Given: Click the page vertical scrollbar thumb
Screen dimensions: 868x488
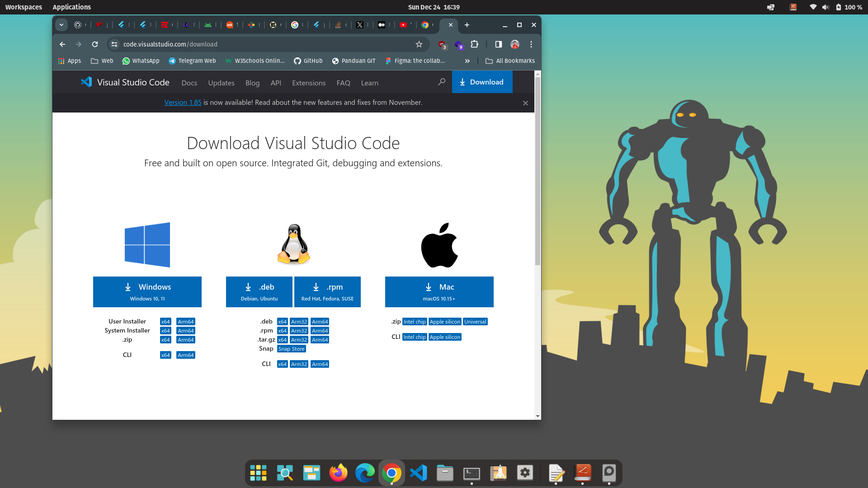Looking at the screenshot, I should pos(538,171).
